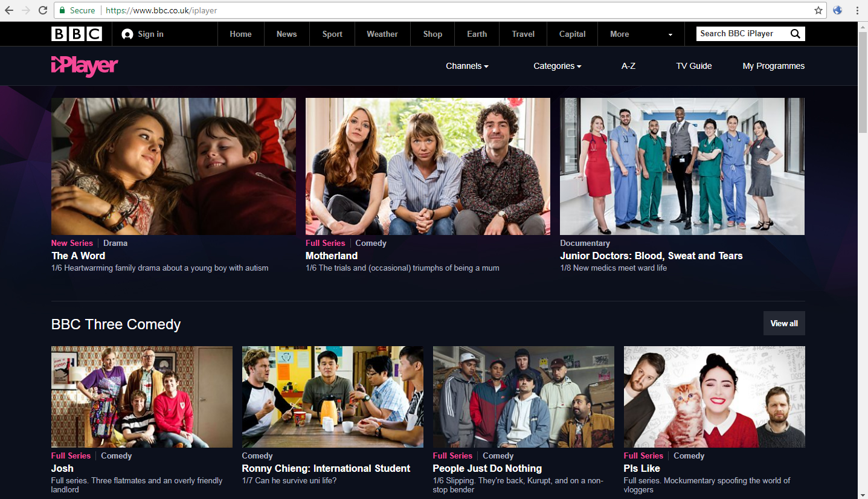Image resolution: width=868 pixels, height=499 pixels.
Task: Click '1/8 New medics meet ward life' text
Action: click(613, 268)
